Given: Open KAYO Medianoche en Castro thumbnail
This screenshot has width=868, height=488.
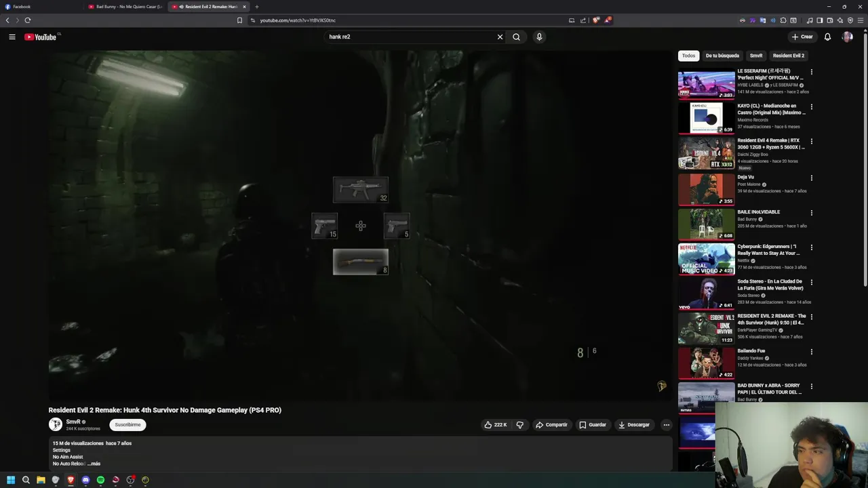Looking at the screenshot, I should coord(706,119).
